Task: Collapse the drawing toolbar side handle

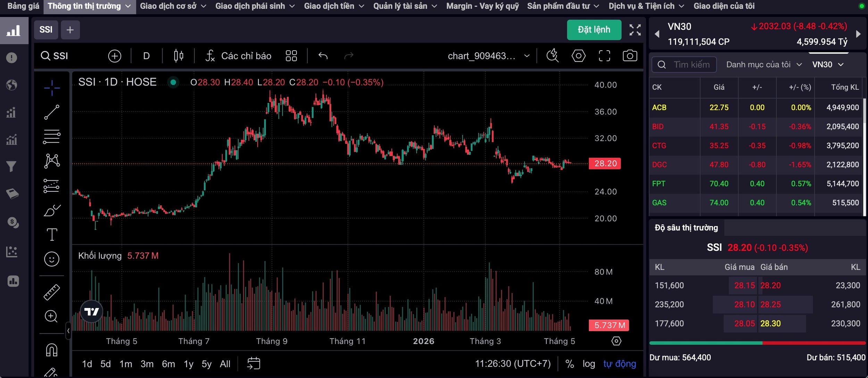Action: tap(68, 331)
